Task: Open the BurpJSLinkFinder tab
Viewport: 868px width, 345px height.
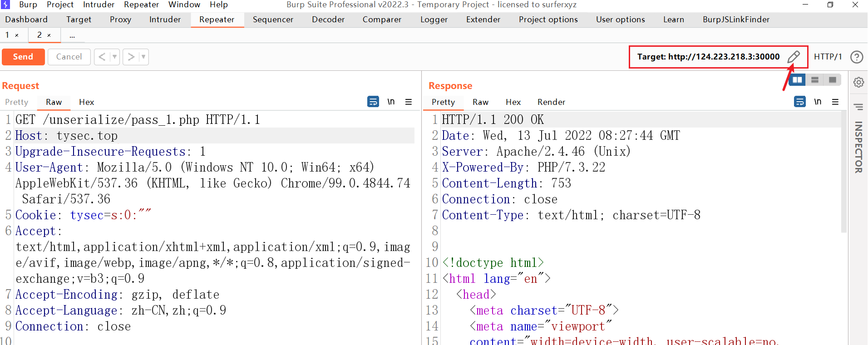Action: click(x=736, y=20)
